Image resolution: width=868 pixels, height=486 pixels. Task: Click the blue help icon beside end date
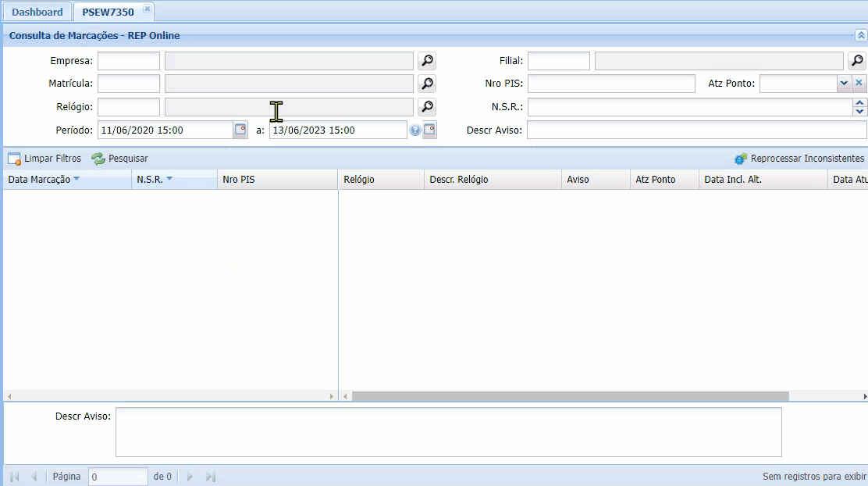tap(415, 130)
